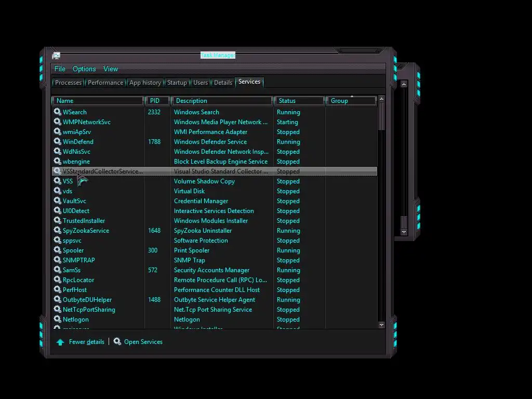Sort services by Group column

coord(352,101)
